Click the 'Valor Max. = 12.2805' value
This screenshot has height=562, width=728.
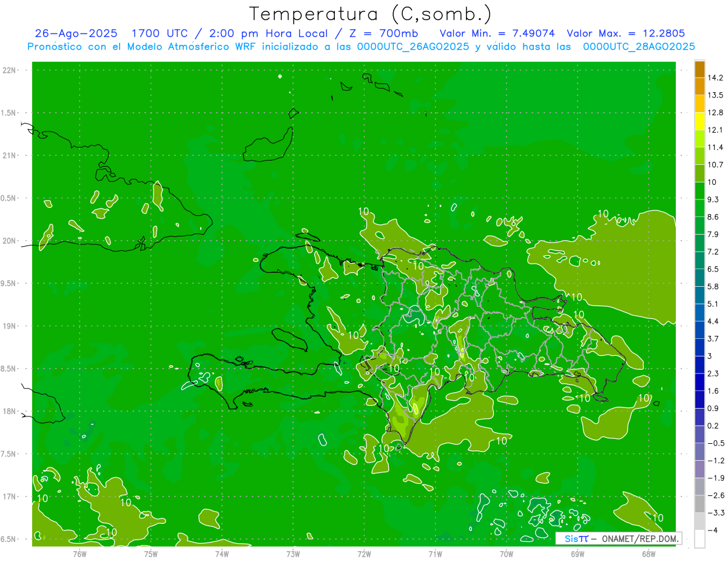coord(626,33)
